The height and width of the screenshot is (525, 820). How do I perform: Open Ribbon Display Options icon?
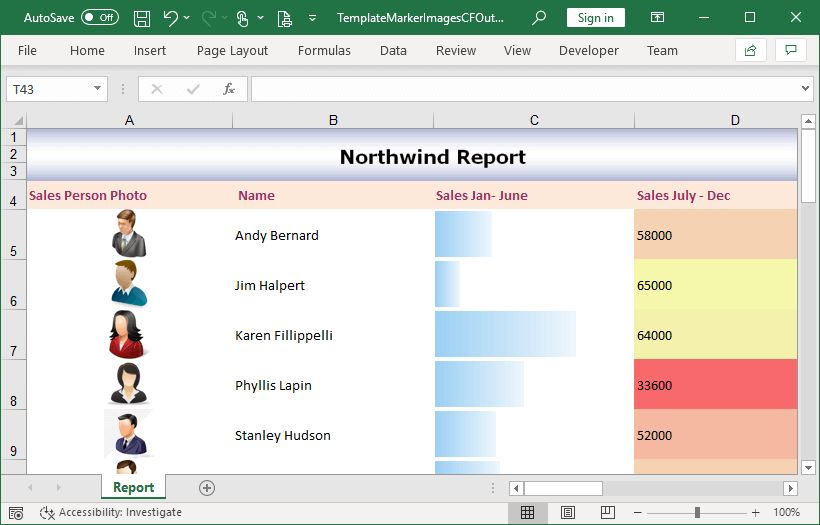pyautogui.click(x=657, y=17)
